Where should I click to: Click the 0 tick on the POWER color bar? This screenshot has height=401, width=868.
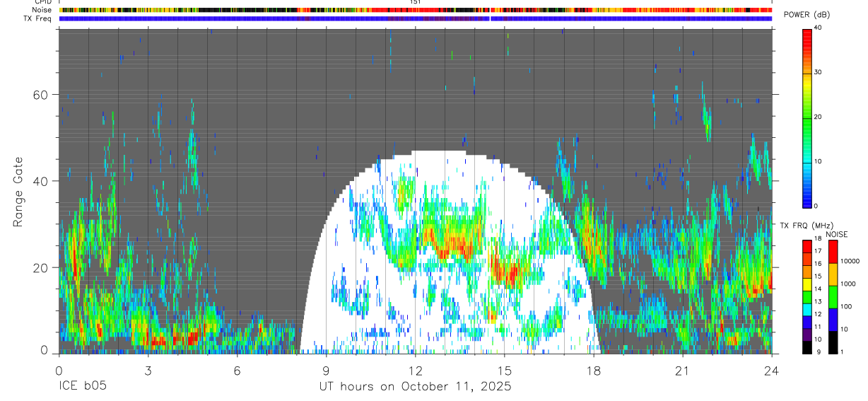(x=816, y=206)
